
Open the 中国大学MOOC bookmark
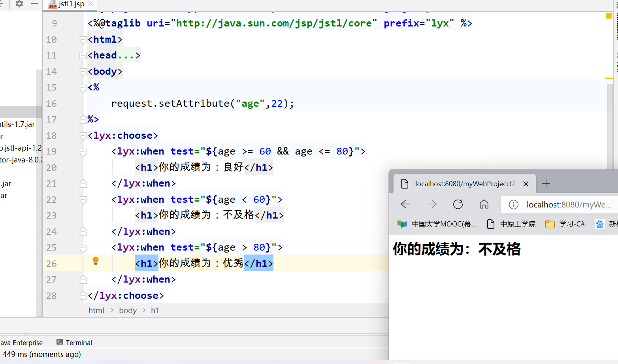pyautogui.click(x=437, y=224)
